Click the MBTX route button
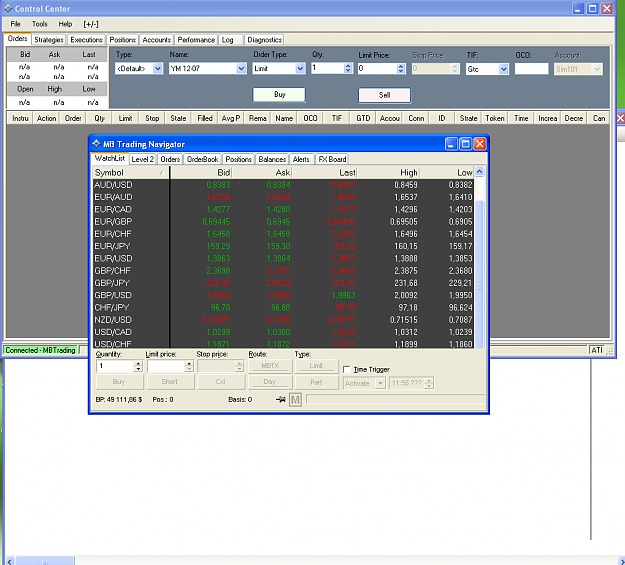 270,366
